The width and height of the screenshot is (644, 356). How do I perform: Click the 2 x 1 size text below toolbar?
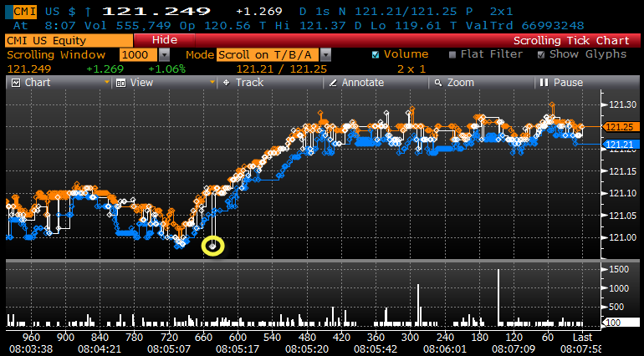(411, 69)
